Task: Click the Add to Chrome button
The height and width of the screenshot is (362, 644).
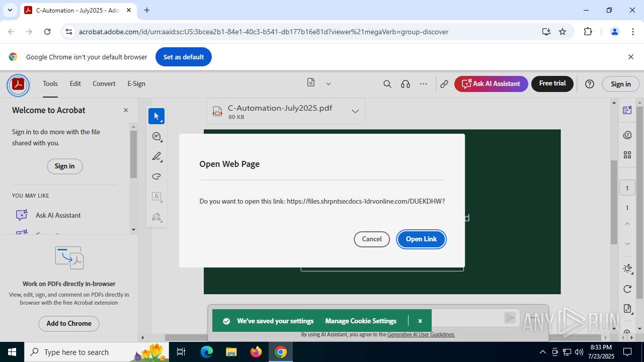Action: (69, 323)
